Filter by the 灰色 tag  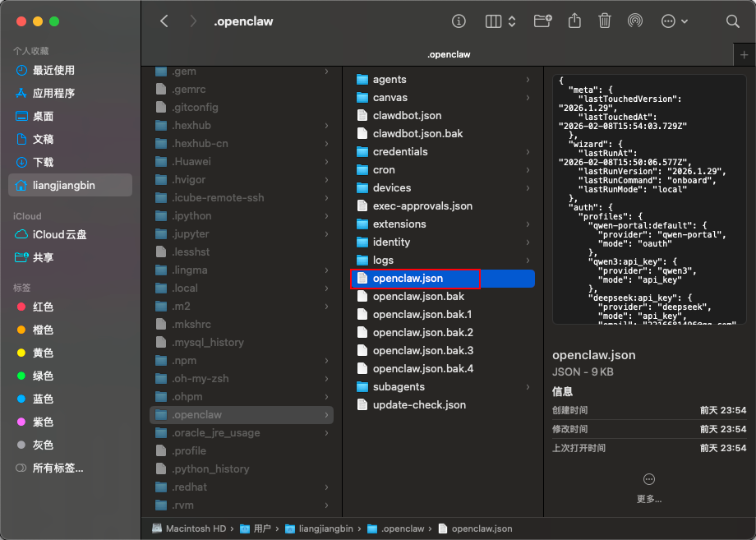tap(71, 445)
